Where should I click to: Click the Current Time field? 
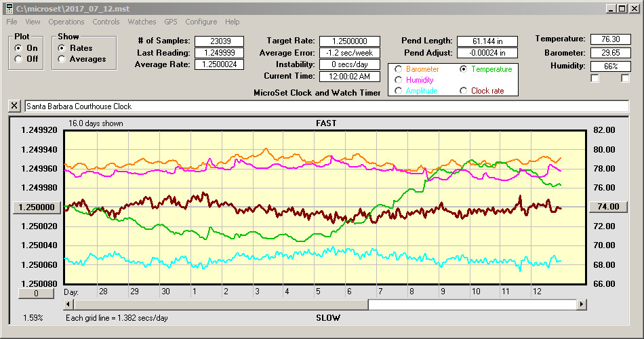click(x=350, y=77)
